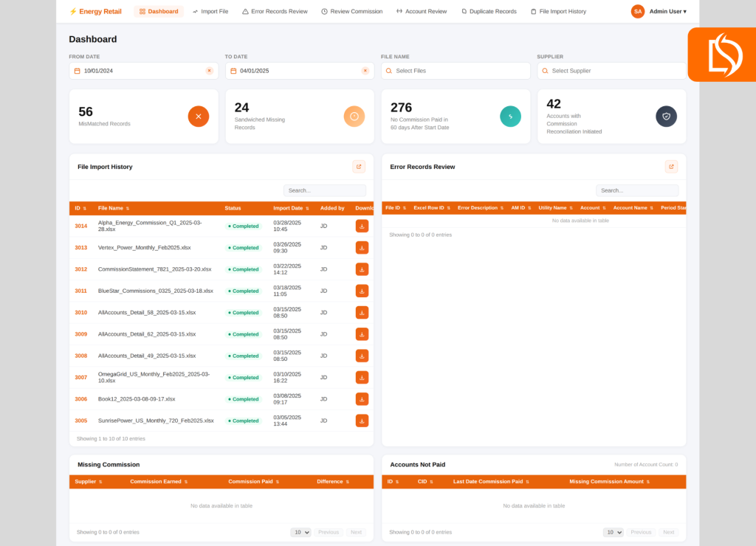This screenshot has width=756, height=546.
Task: Open file record 3012 link
Action: tap(82, 269)
